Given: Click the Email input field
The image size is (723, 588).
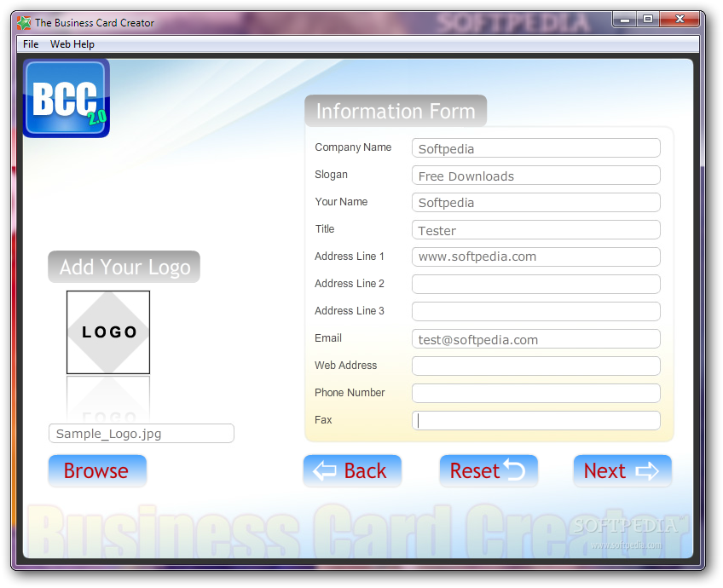Looking at the screenshot, I should point(535,339).
